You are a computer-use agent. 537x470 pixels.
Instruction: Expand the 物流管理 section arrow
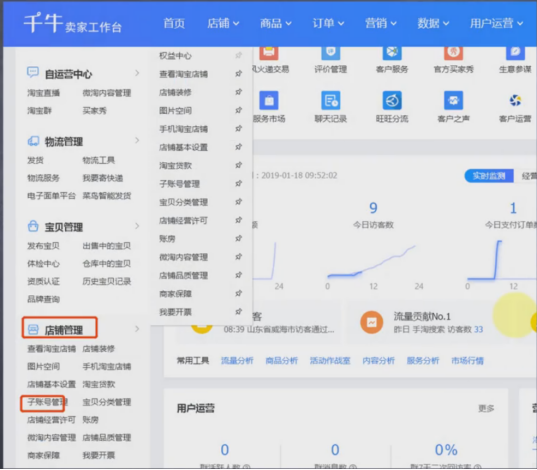(137, 140)
